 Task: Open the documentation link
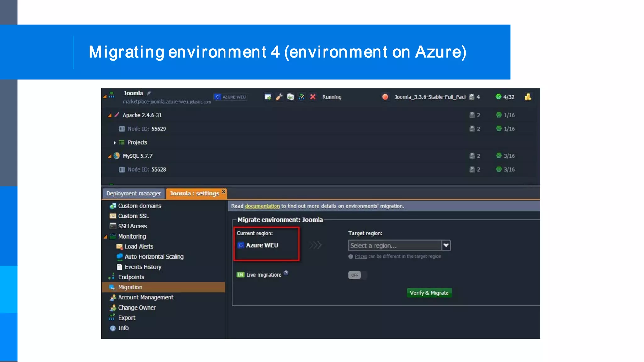262,206
